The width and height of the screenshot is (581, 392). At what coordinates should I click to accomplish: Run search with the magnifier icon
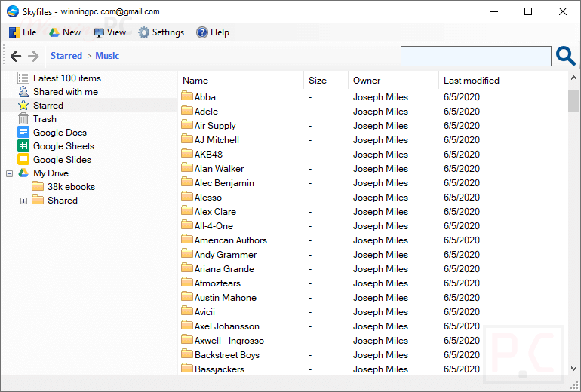(565, 57)
